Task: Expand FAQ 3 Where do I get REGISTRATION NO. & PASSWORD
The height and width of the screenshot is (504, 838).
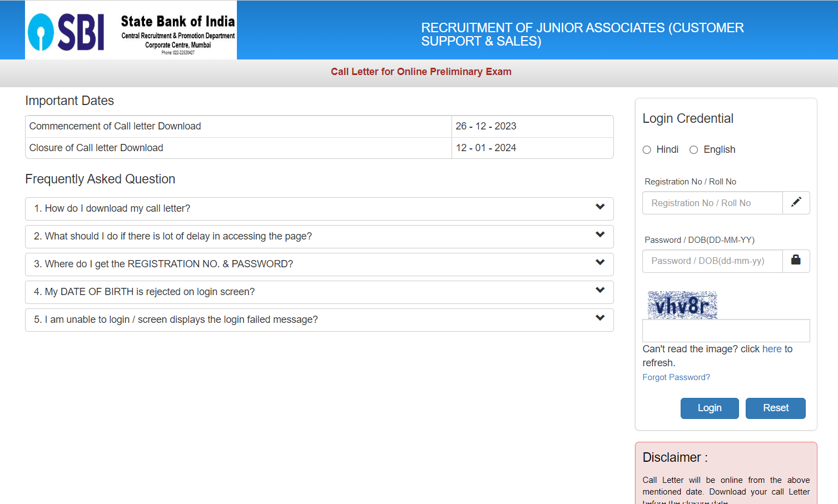Action: (x=319, y=265)
